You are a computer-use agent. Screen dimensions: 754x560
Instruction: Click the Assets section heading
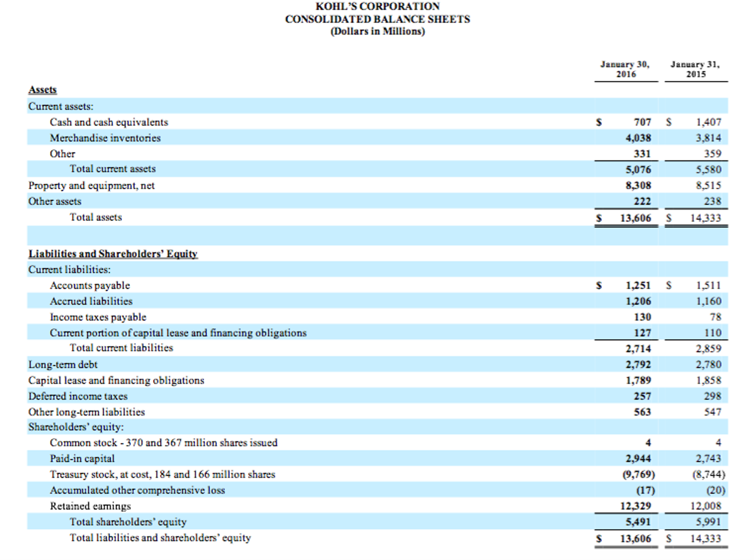[43, 90]
